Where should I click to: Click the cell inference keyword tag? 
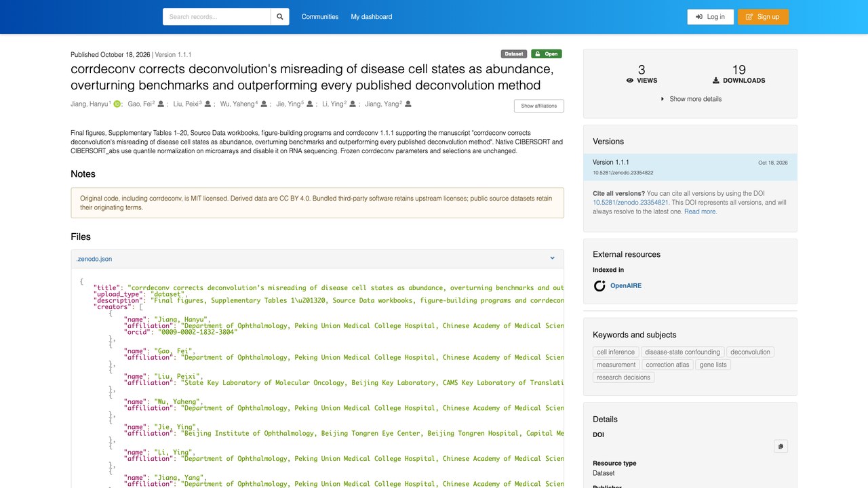pos(616,352)
